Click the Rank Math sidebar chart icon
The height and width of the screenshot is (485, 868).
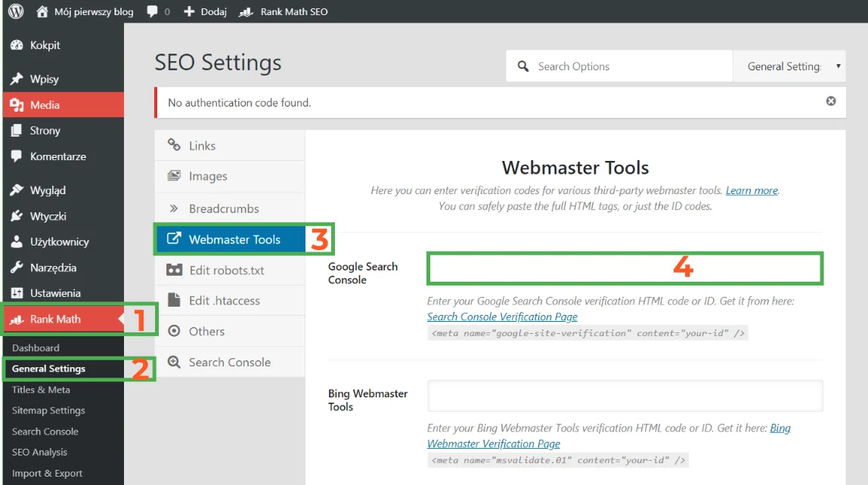[17, 319]
